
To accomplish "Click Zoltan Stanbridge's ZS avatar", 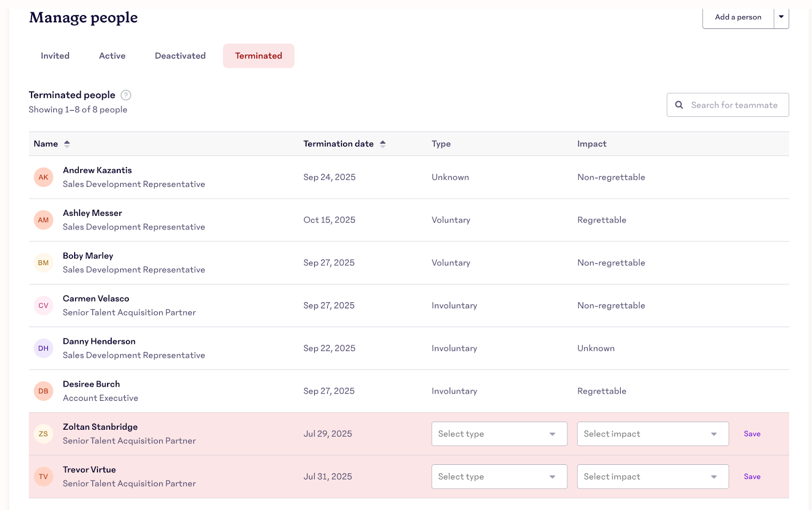I will click(x=43, y=434).
